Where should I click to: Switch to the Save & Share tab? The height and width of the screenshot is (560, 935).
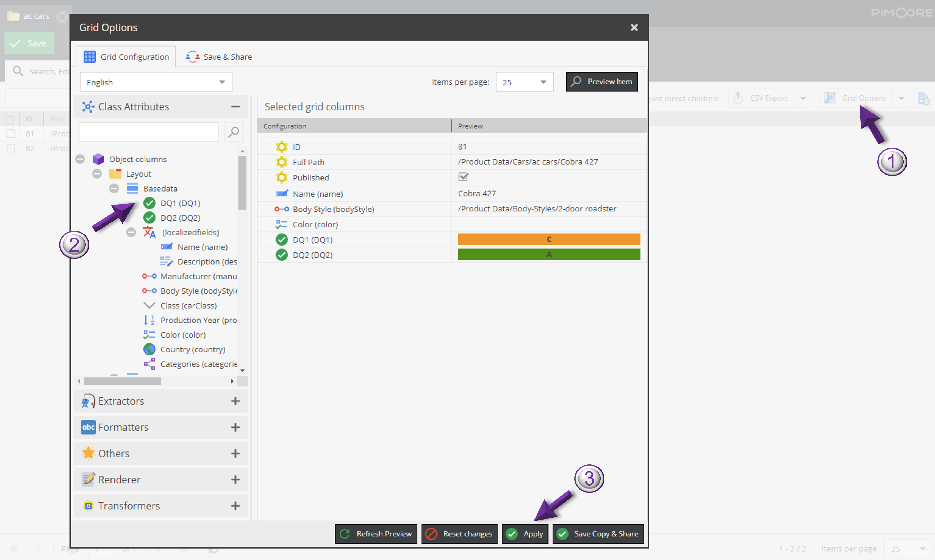point(219,57)
